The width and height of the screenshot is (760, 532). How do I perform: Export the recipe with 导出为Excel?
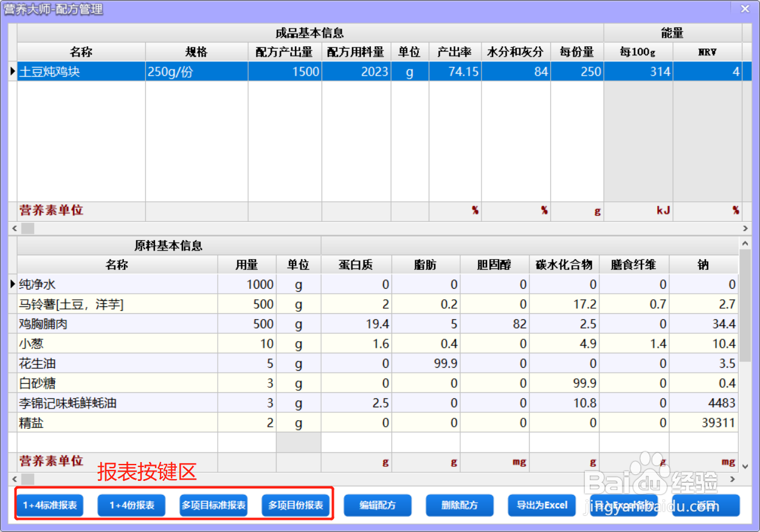pos(541,505)
